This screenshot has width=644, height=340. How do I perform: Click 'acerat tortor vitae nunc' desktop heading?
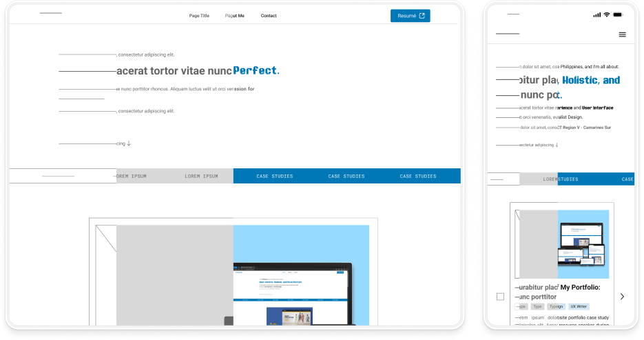(174, 71)
